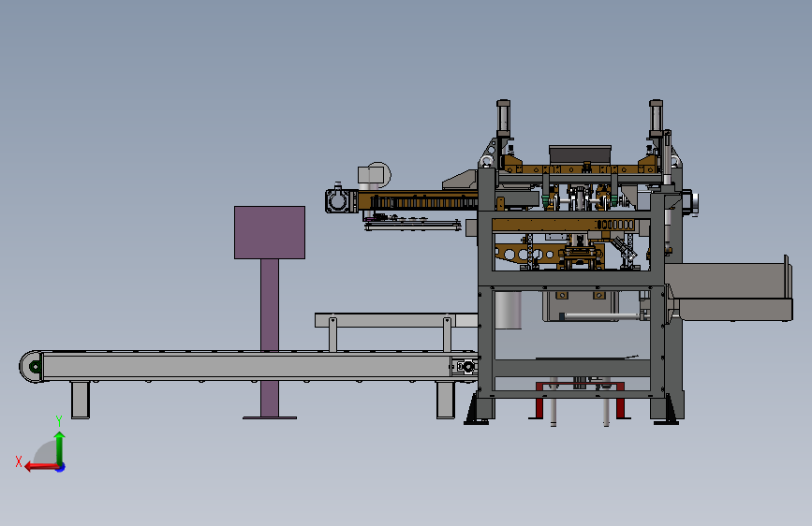The image size is (812, 526).
Task: Select the motor at the actuator's left end
Action: point(338,201)
